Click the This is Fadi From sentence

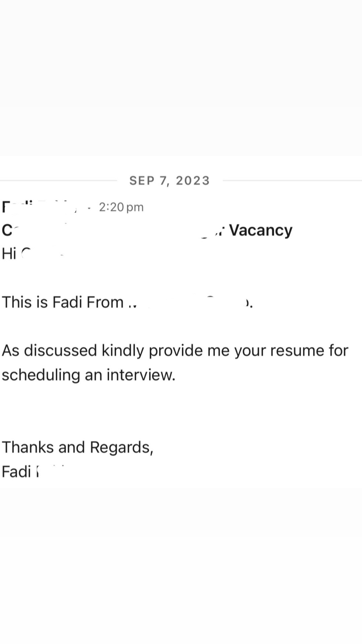[127, 302]
